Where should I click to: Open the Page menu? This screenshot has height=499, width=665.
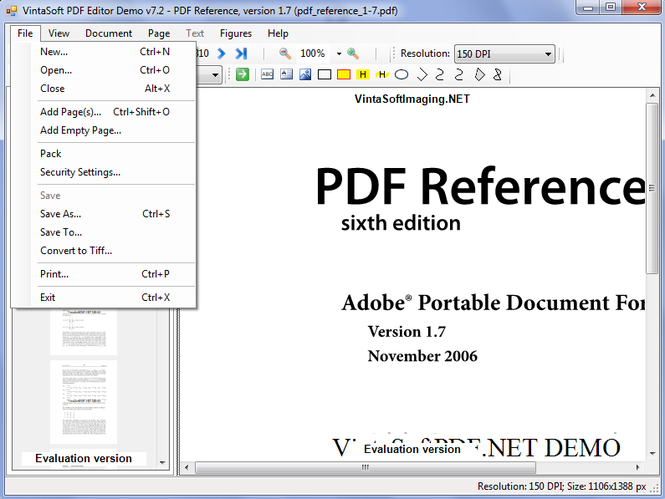point(159,33)
